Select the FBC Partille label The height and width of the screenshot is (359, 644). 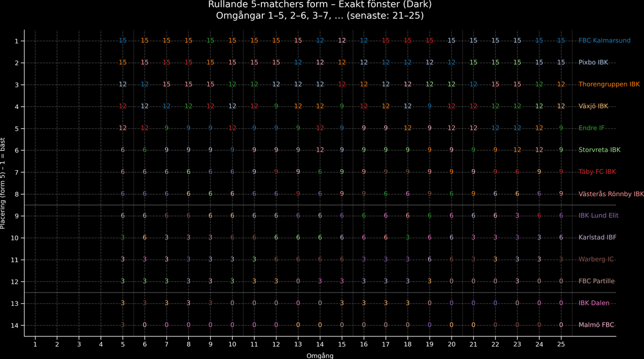coord(597,281)
